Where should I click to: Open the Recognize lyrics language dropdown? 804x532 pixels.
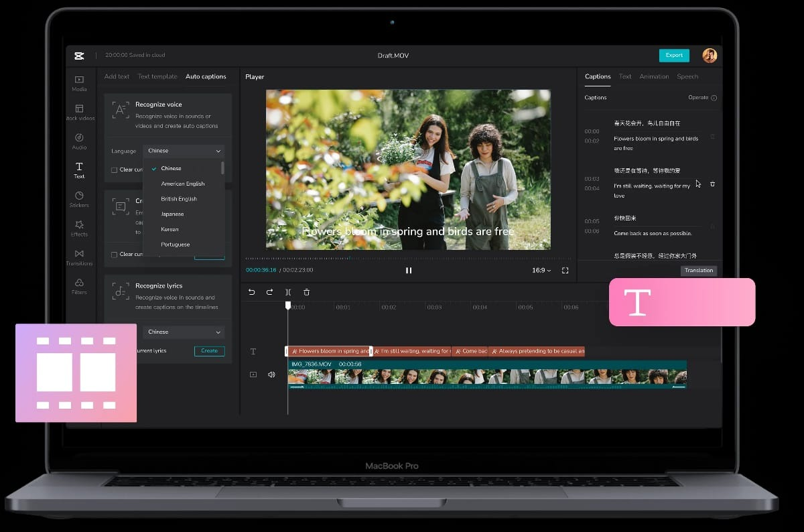click(184, 332)
